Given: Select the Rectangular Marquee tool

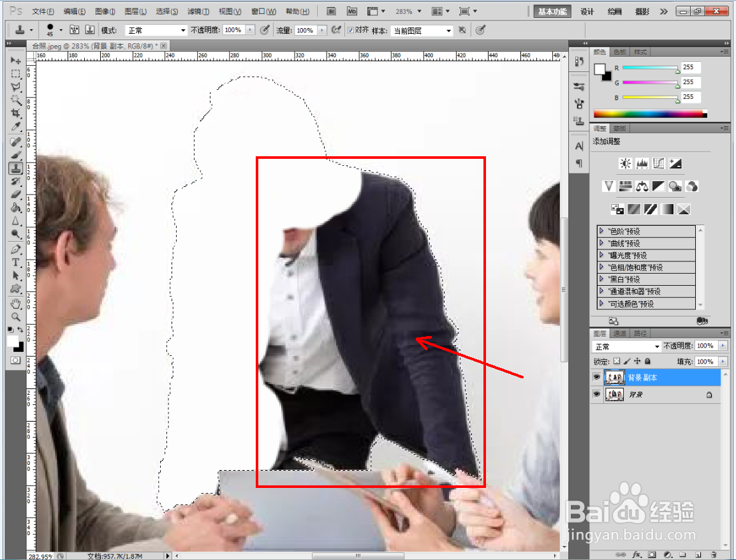Looking at the screenshot, I should pos(15,74).
